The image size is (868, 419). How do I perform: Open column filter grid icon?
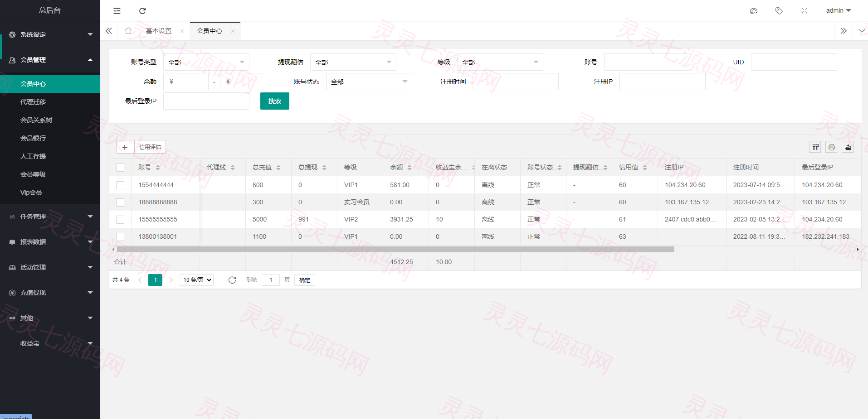point(815,147)
